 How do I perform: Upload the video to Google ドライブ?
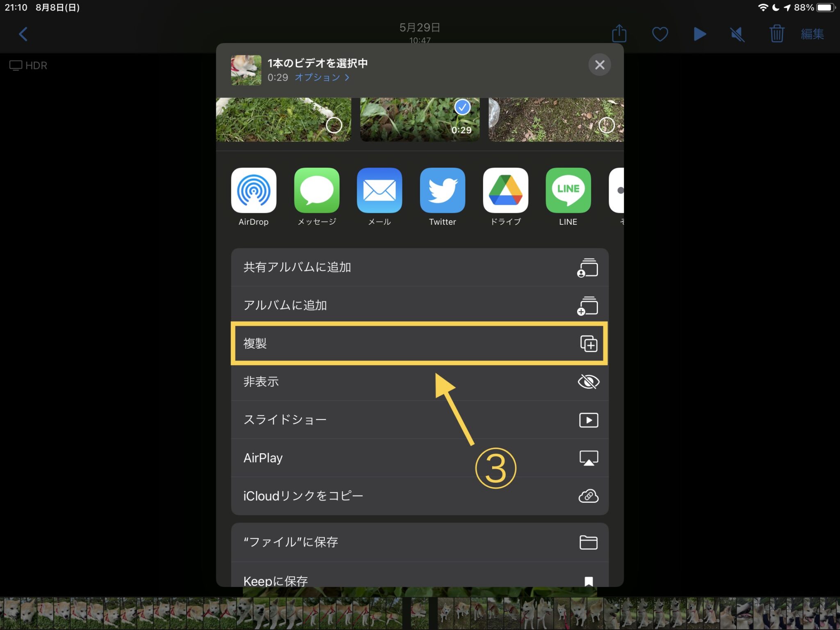[x=505, y=191]
